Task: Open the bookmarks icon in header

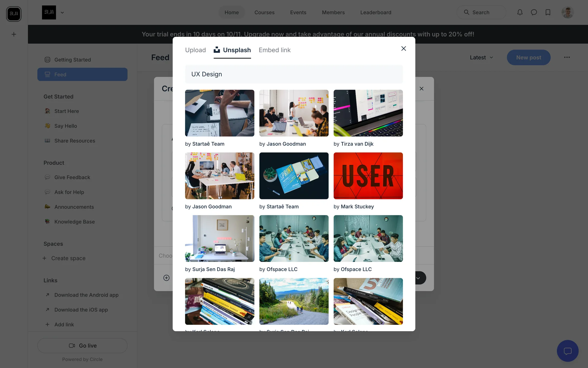Action: (x=548, y=12)
